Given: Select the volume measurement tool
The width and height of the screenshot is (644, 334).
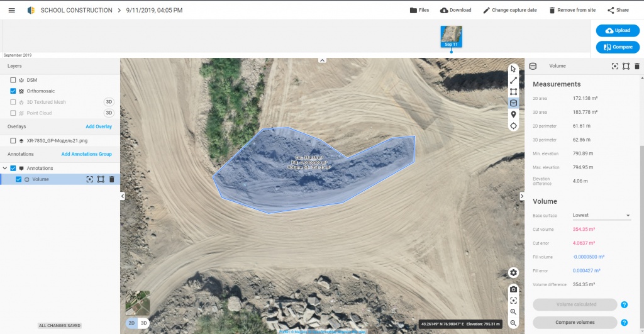Looking at the screenshot, I should tap(513, 103).
